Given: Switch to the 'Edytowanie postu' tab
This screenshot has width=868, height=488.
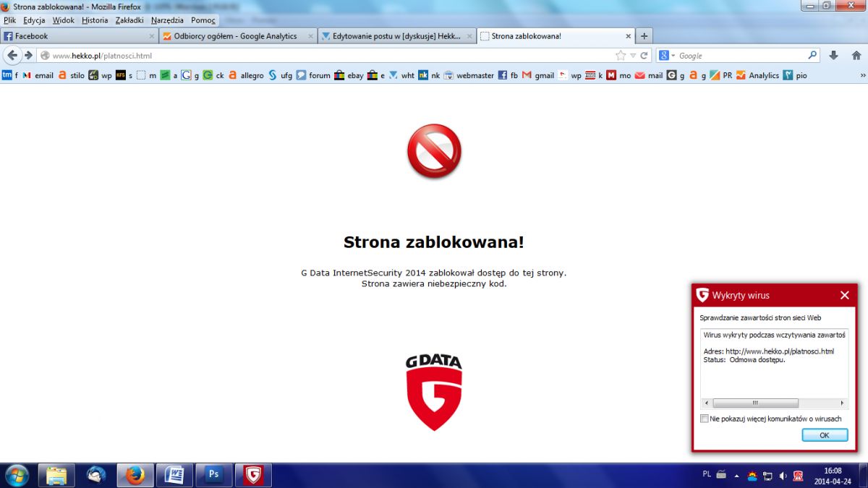Looking at the screenshot, I should click(x=396, y=36).
